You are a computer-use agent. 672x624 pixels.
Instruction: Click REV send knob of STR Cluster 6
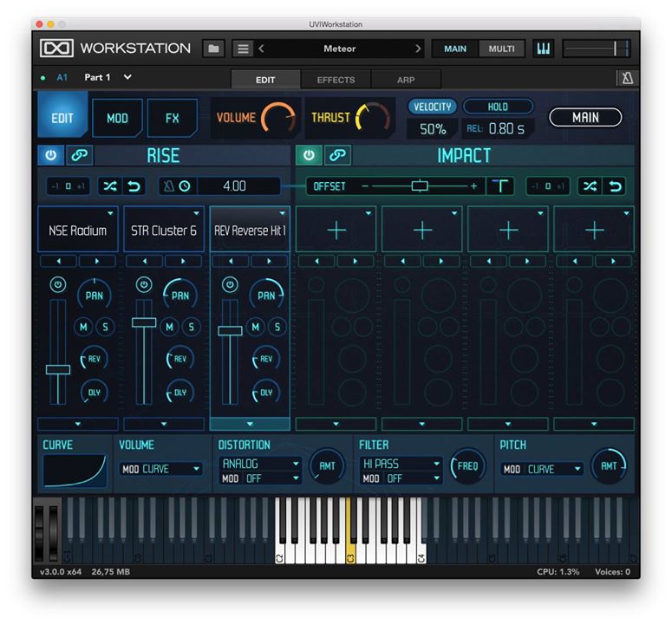180,359
